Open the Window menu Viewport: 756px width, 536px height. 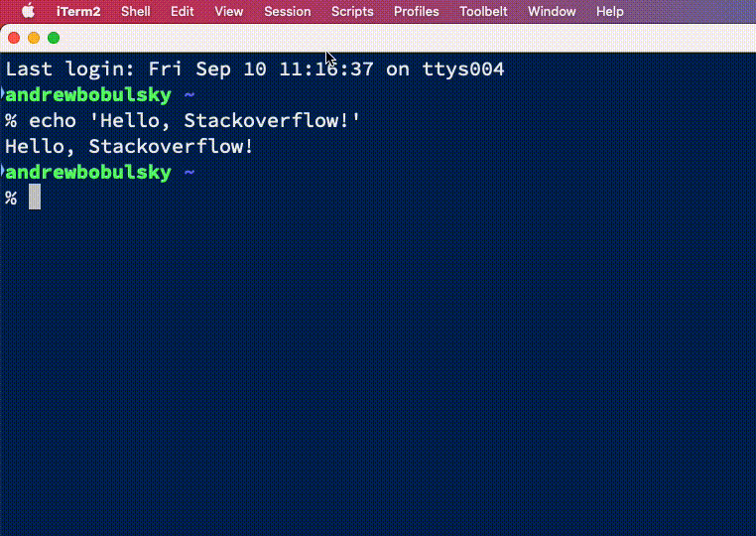point(552,11)
